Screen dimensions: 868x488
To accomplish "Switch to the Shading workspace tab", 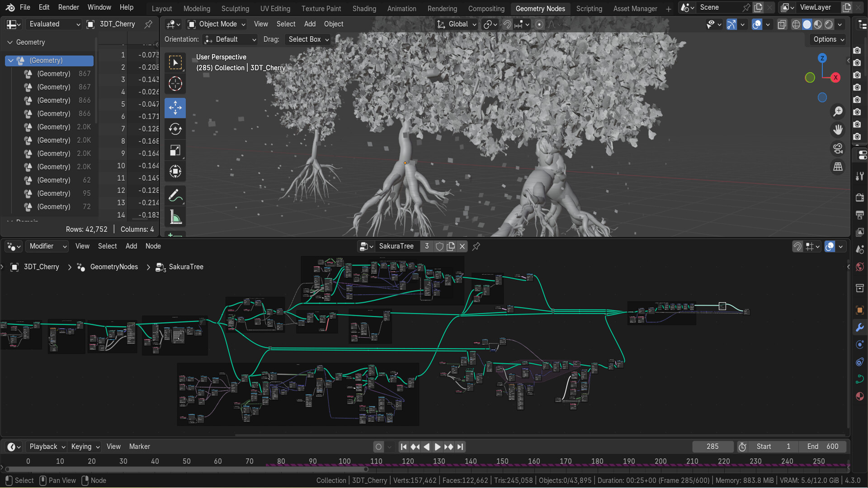I will click(x=364, y=8).
